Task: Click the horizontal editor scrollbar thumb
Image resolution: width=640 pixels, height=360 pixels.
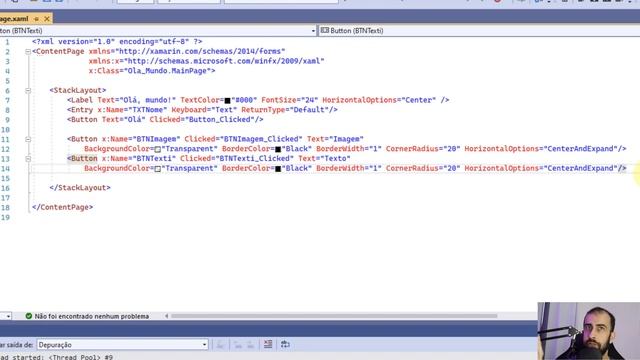Action: click(334, 316)
